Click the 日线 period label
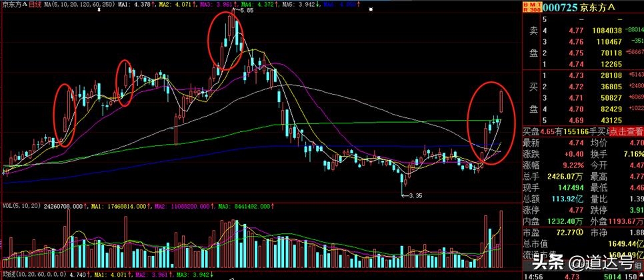Viewport: 644px width, 280px height. [x=34, y=4]
